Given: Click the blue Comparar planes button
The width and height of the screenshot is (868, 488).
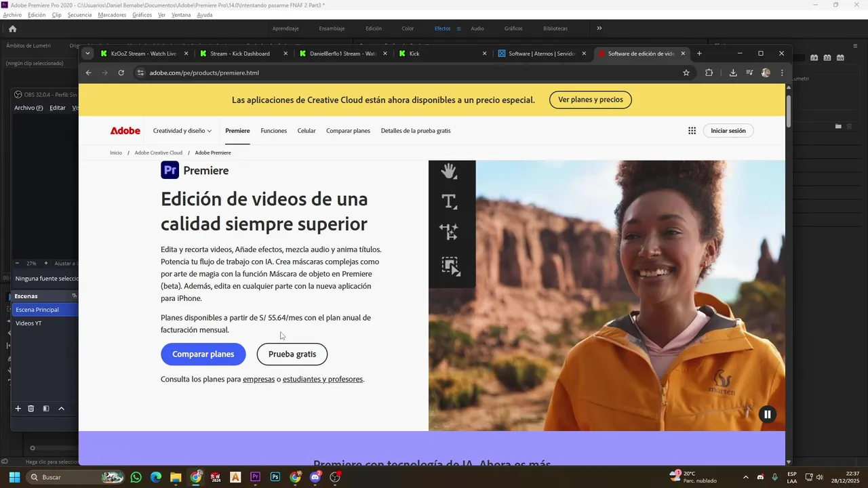Looking at the screenshot, I should pos(203,354).
